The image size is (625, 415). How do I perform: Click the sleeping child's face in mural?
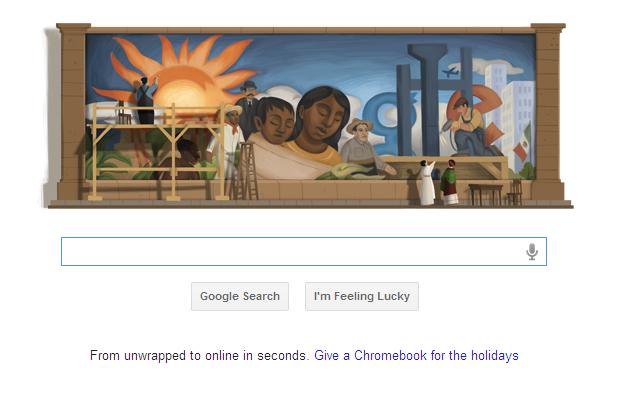click(x=275, y=120)
